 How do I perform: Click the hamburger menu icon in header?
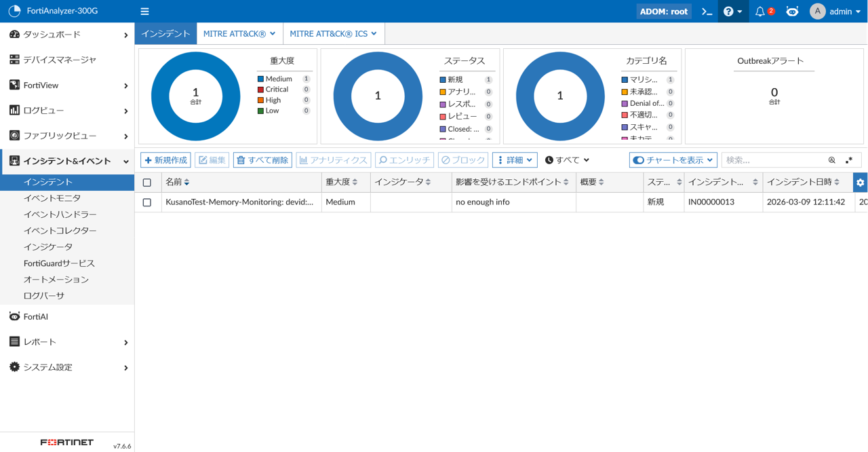144,12
